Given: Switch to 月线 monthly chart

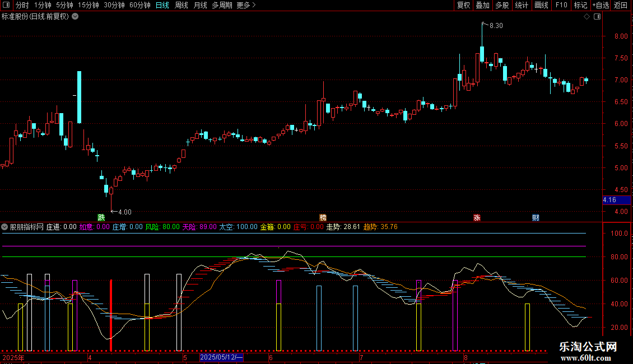Looking at the screenshot, I should click(x=200, y=5).
